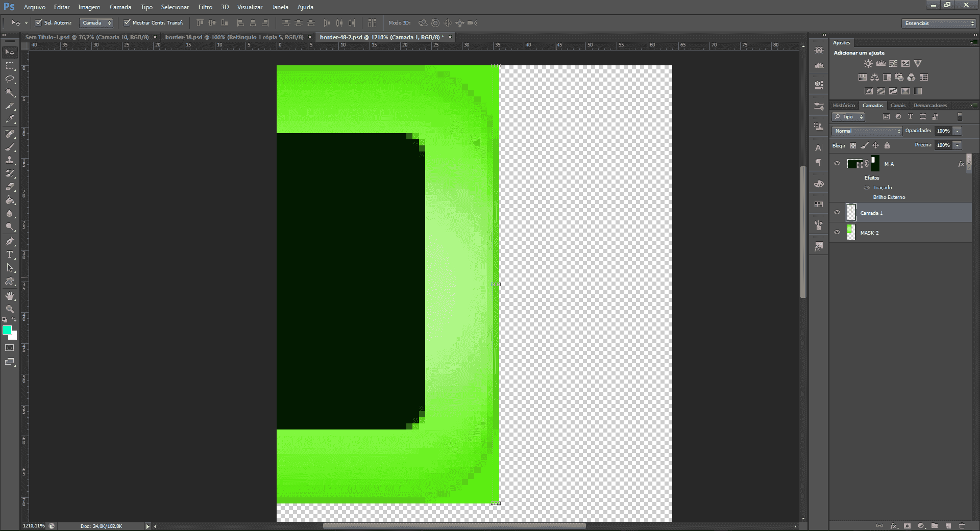The width and height of the screenshot is (980, 531).
Task: Hide the MASK-2 layer
Action: click(837, 233)
